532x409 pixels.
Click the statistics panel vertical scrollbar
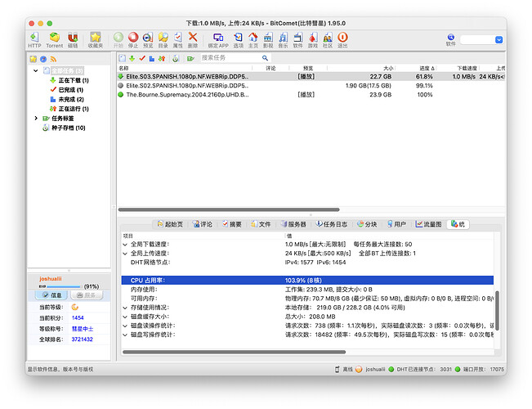click(497, 311)
